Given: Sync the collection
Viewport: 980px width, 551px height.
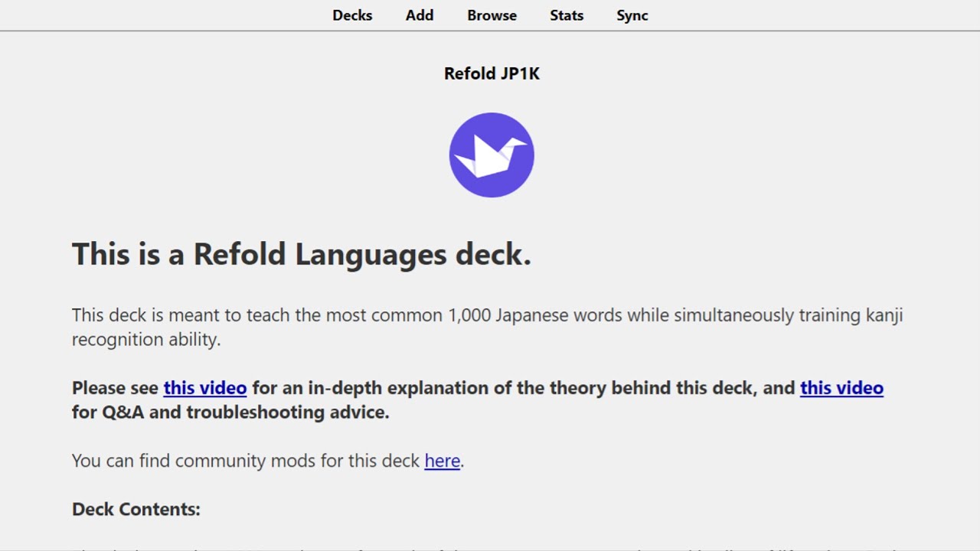Looking at the screenshot, I should [632, 15].
